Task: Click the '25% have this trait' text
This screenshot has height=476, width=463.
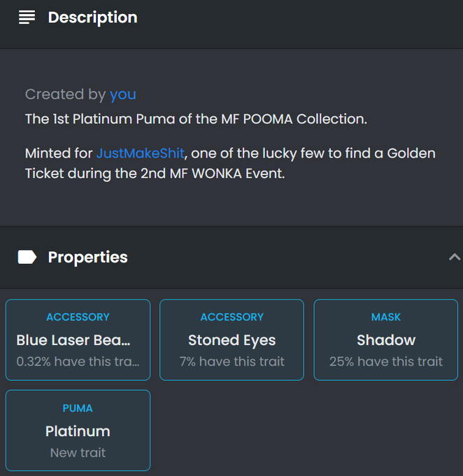Action: click(386, 362)
